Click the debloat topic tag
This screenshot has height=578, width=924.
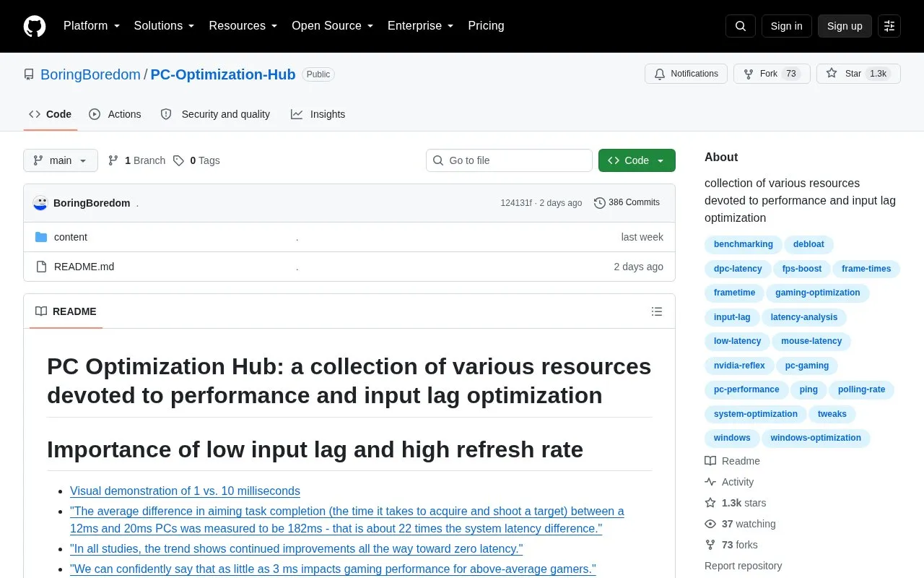click(x=808, y=244)
